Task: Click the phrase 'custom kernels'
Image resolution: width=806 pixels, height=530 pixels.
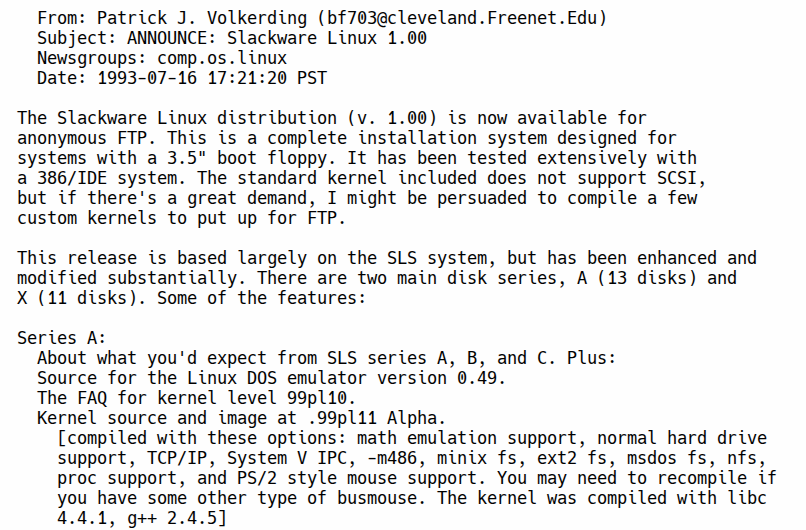Action: tap(87, 218)
